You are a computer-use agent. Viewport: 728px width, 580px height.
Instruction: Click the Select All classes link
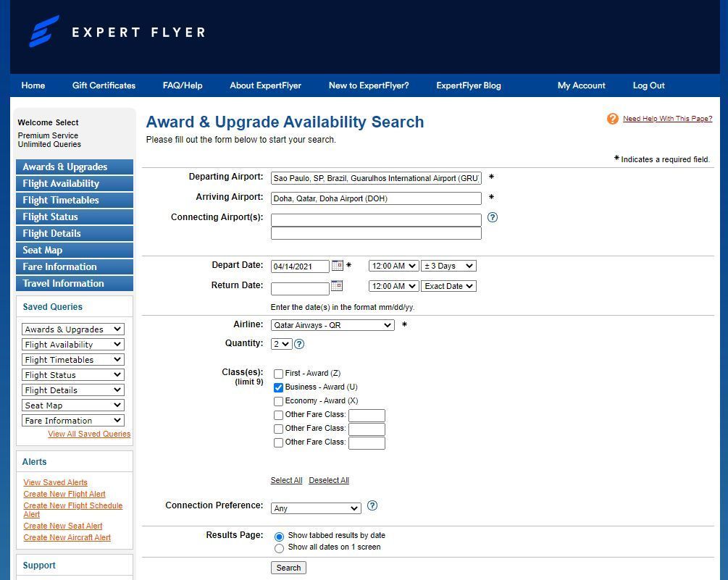[x=286, y=480]
